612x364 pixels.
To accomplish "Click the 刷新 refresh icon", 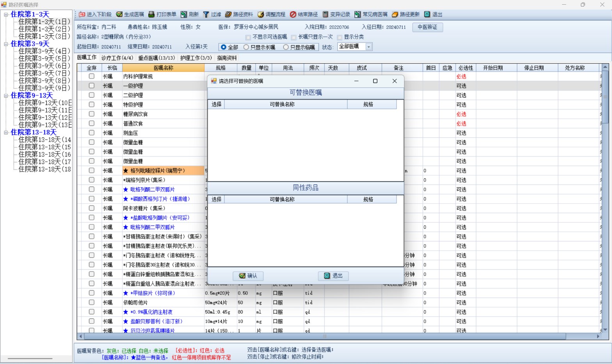I will click(x=184, y=14).
